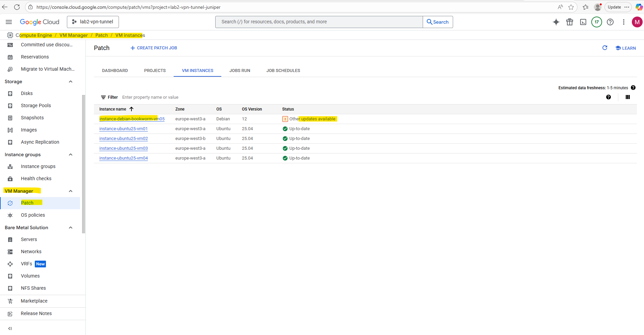Activate Cloud Shell terminal icon

pyautogui.click(x=583, y=22)
